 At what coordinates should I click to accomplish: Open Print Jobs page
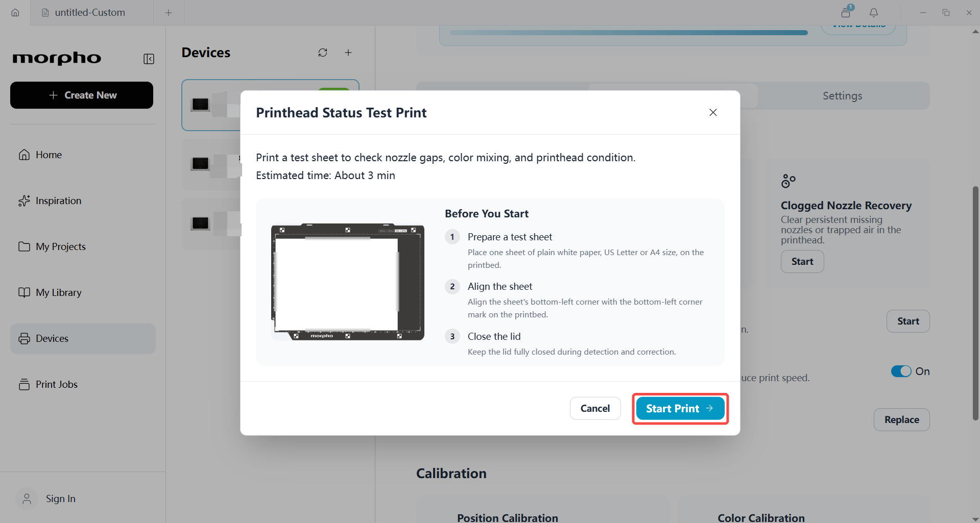click(83, 384)
